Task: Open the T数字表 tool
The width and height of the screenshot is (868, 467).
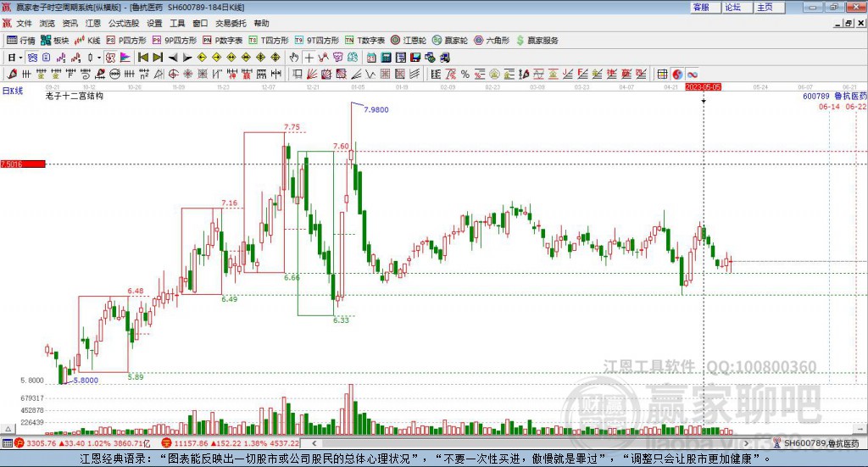Action: pyautogui.click(x=364, y=41)
